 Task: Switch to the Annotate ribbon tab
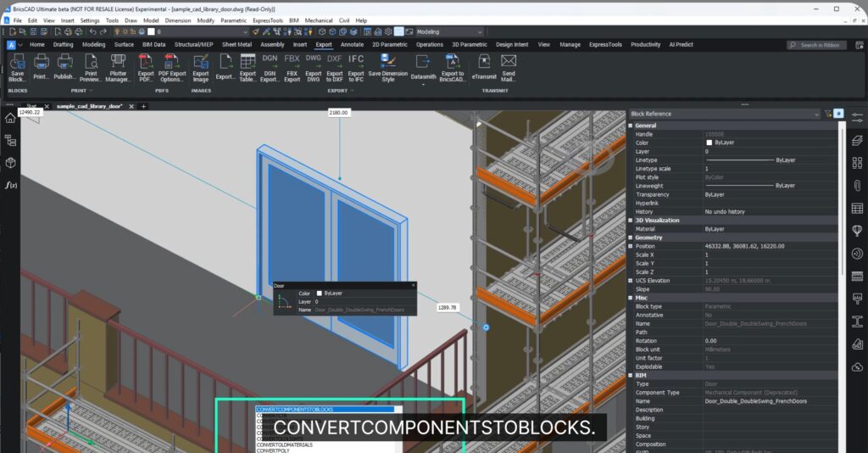(x=352, y=45)
